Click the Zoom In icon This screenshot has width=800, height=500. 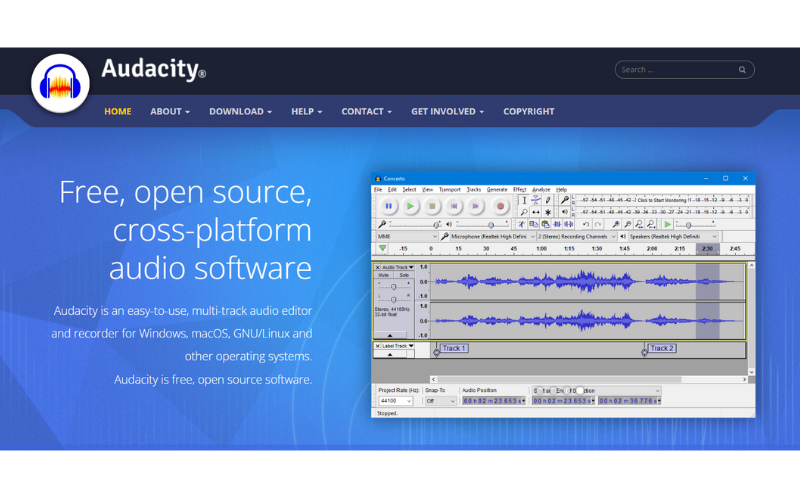coord(616,224)
